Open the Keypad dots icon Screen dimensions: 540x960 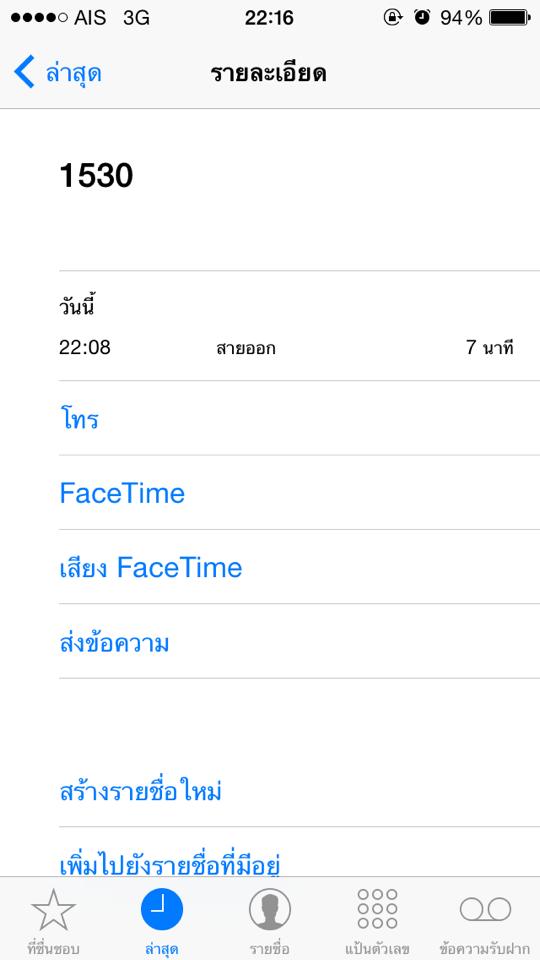377,909
